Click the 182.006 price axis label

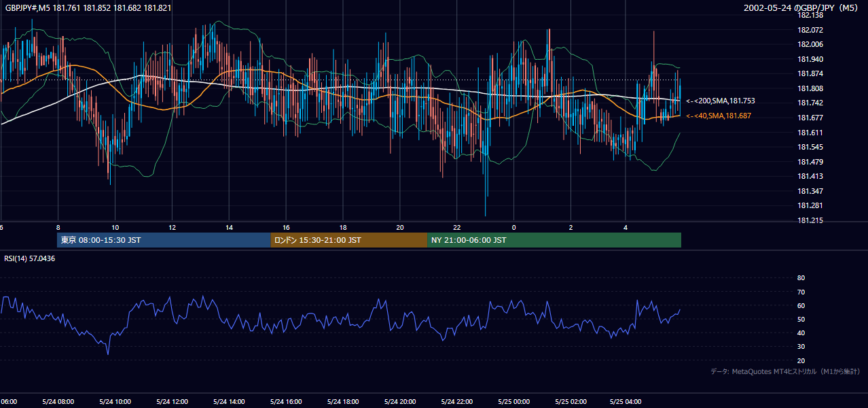tap(810, 45)
